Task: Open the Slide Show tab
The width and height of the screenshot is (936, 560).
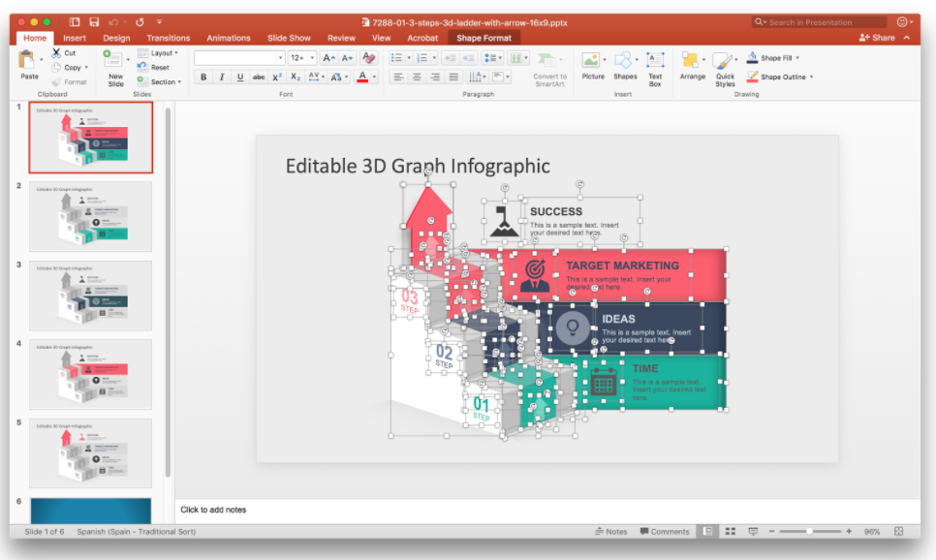Action: pyautogui.click(x=289, y=38)
